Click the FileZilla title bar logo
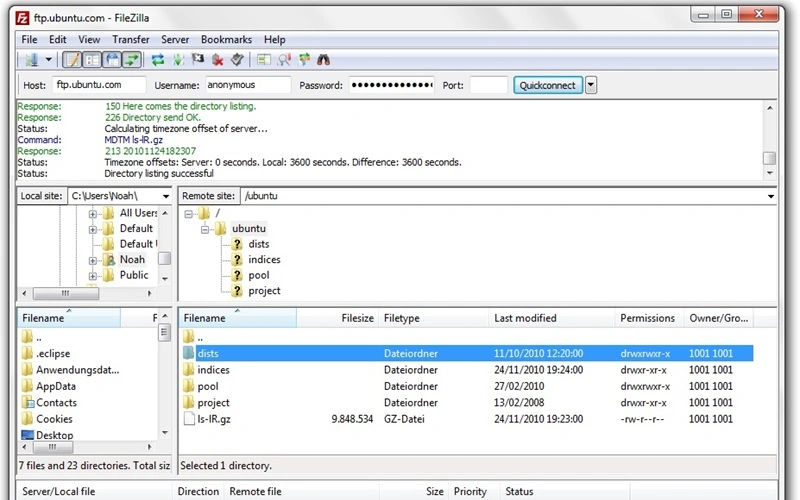This screenshot has height=500, width=800. (x=22, y=18)
